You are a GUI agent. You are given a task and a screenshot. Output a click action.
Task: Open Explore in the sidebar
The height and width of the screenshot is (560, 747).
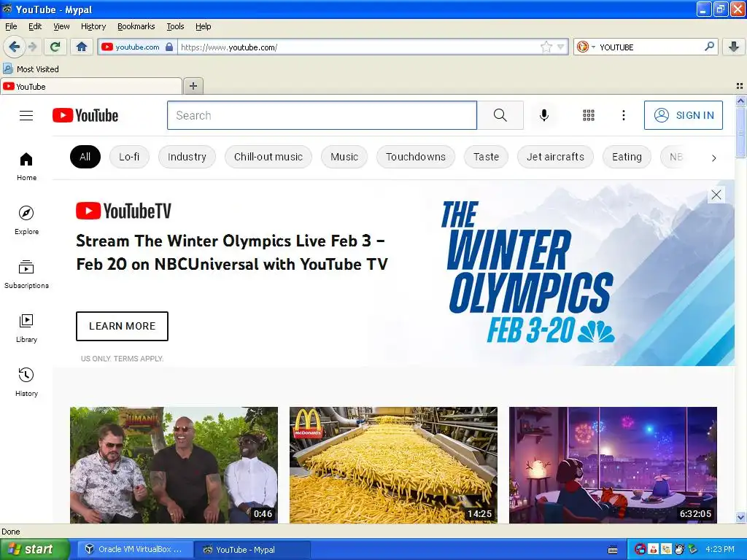click(x=26, y=220)
